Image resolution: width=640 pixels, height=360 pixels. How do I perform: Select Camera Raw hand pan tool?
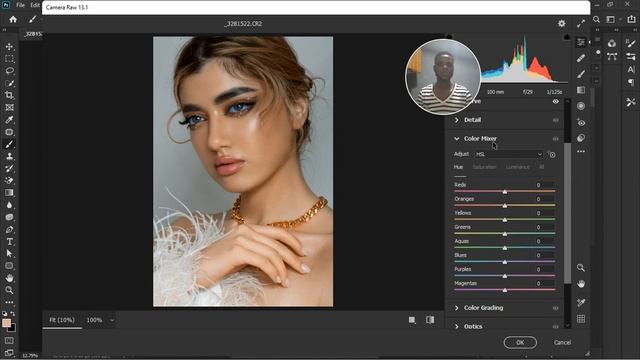pyautogui.click(x=581, y=284)
